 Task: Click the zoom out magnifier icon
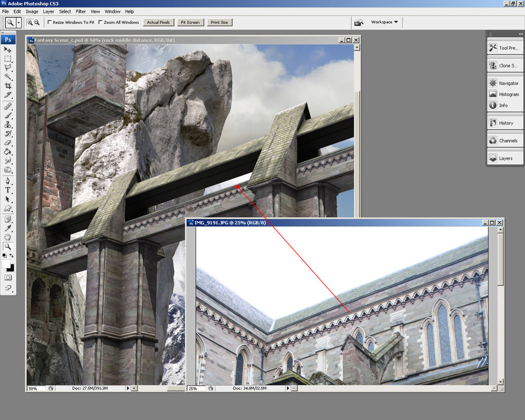pyautogui.click(x=37, y=22)
